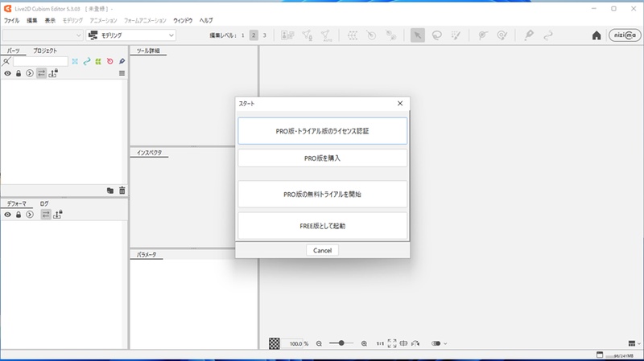Click the FREE版として起動 button
Viewport: 644px width, 361px height.
(323, 226)
